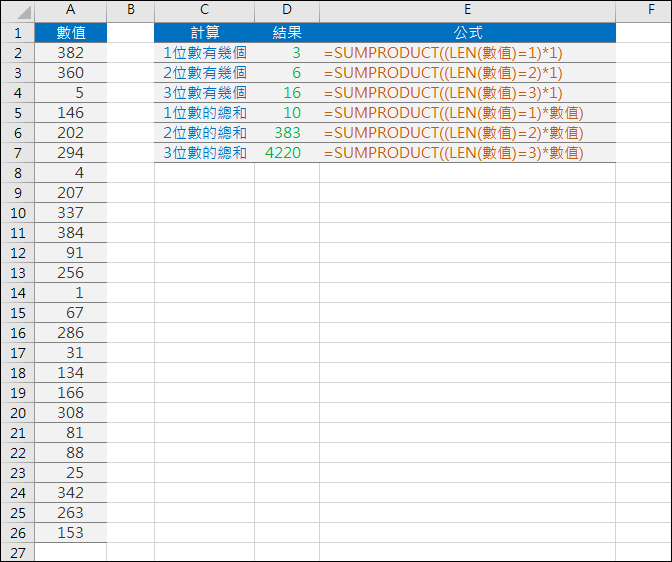
Task: Select cell with value 207
Action: click(71, 193)
